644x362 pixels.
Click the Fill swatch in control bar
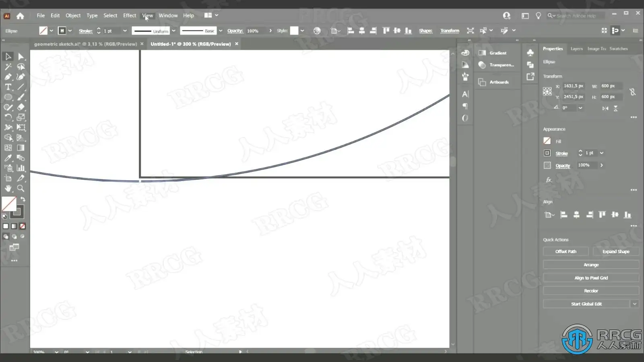coord(43,31)
